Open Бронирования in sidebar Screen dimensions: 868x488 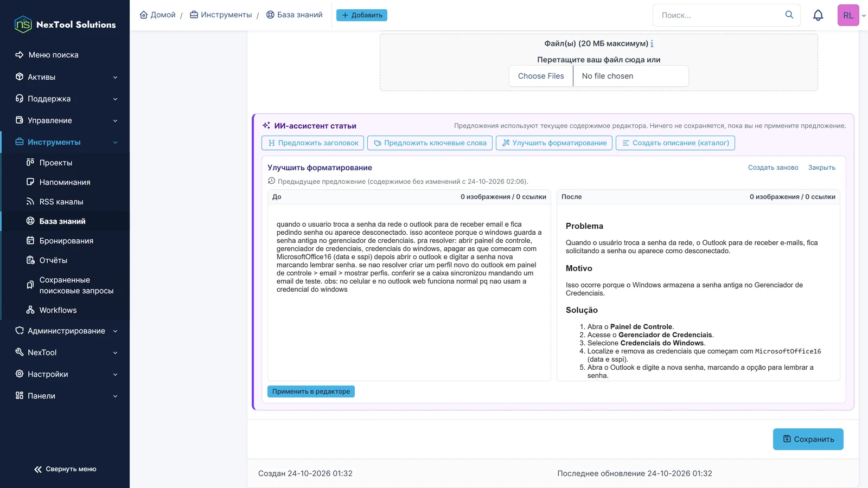click(65, 241)
